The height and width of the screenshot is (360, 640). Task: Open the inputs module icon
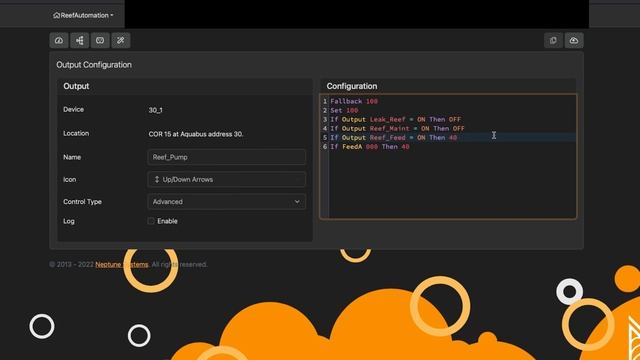[x=100, y=40]
